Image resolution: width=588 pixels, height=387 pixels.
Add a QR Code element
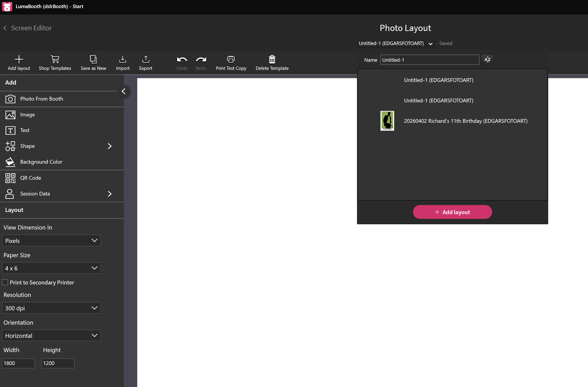coord(62,178)
